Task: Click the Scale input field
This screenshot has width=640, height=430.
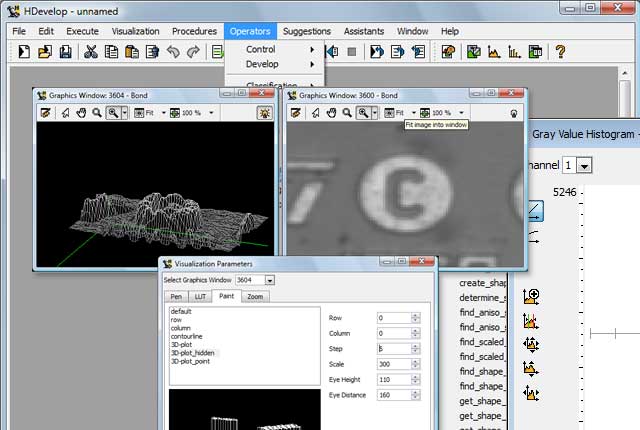Action: point(392,364)
